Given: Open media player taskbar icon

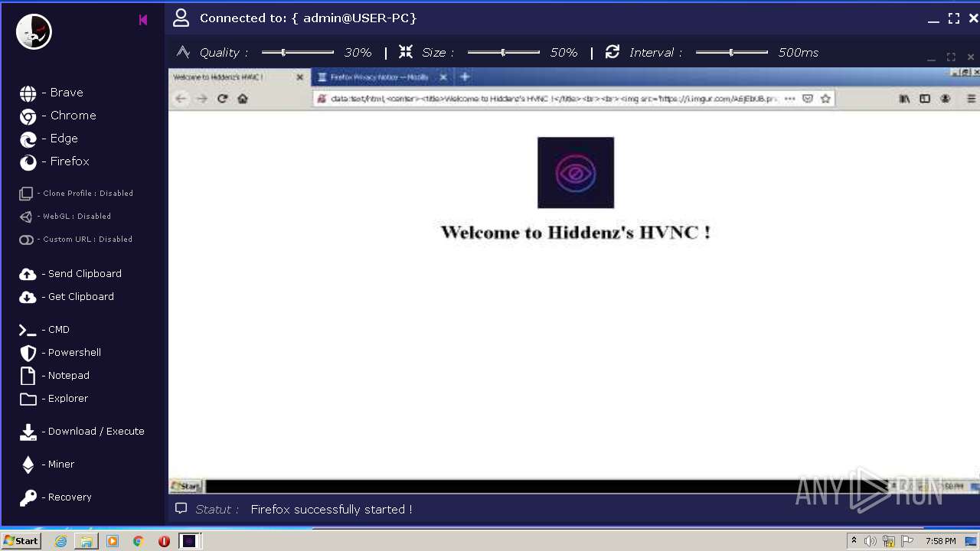Looking at the screenshot, I should point(113,541).
